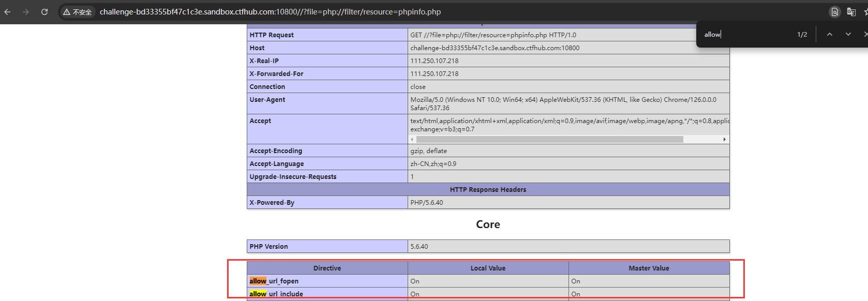The width and height of the screenshot is (868, 301).
Task: Click the Core section heading
Action: click(488, 224)
